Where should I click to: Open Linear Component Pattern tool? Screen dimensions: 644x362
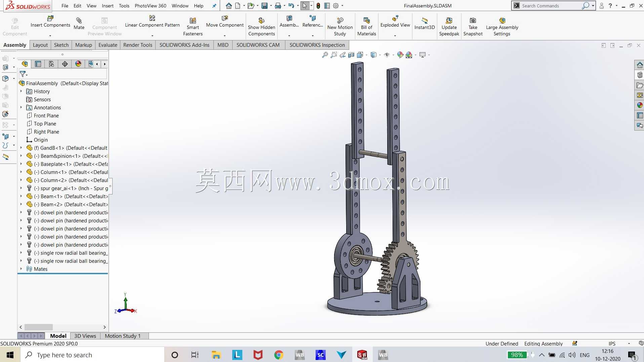[x=152, y=22]
